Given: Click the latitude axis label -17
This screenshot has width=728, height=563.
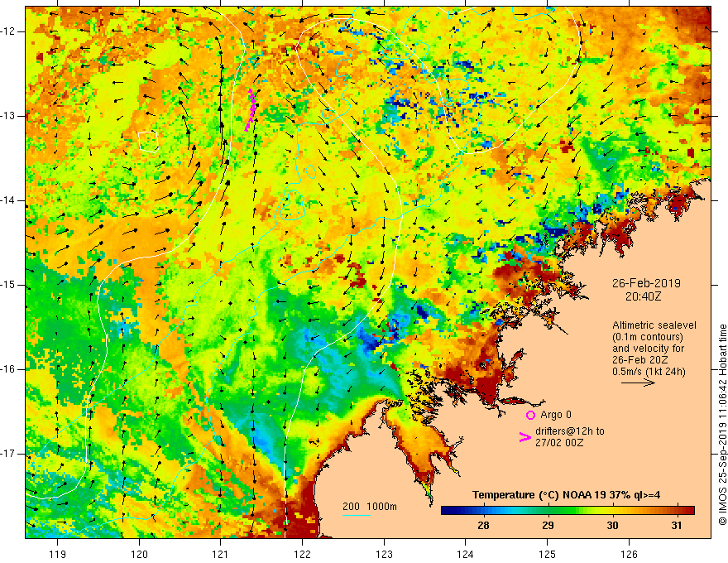Looking at the screenshot, I should click(8, 454).
